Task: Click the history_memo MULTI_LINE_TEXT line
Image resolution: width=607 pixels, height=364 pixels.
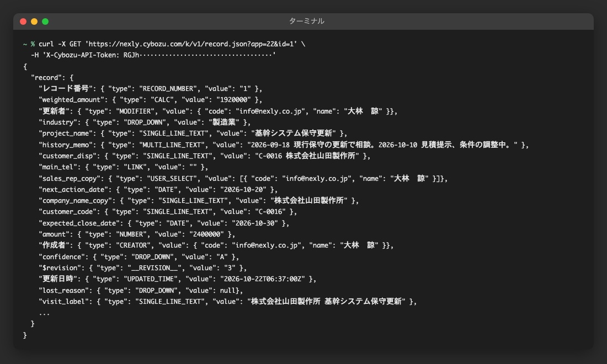Action: (x=284, y=144)
